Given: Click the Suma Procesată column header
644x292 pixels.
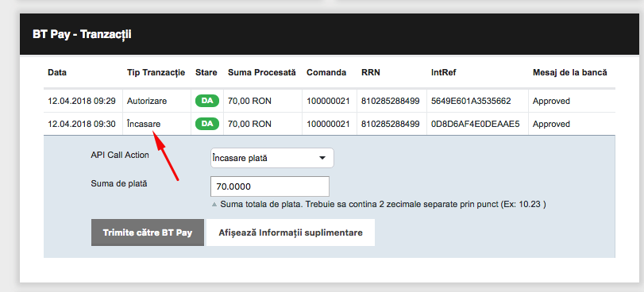Looking at the screenshot, I should tap(261, 73).
